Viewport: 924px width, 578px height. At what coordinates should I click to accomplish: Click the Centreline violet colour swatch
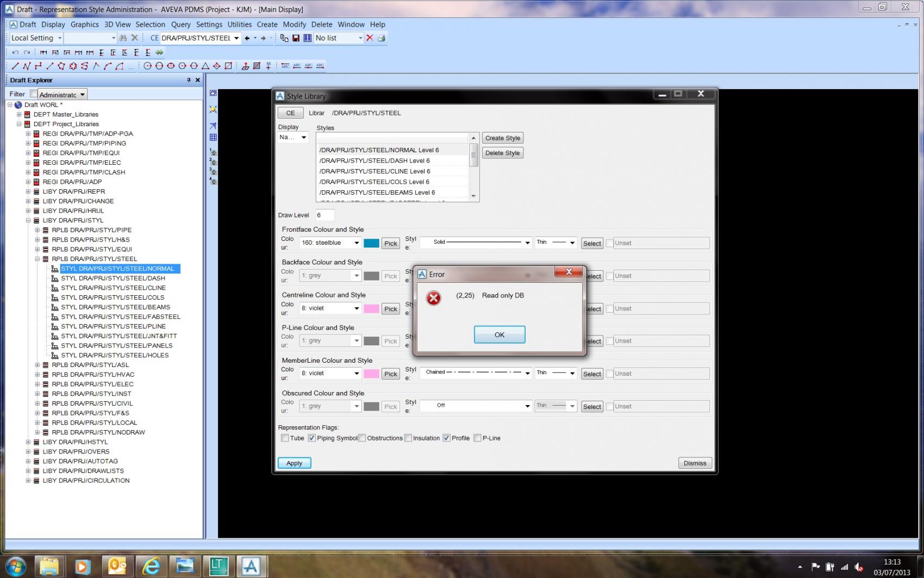(x=371, y=308)
